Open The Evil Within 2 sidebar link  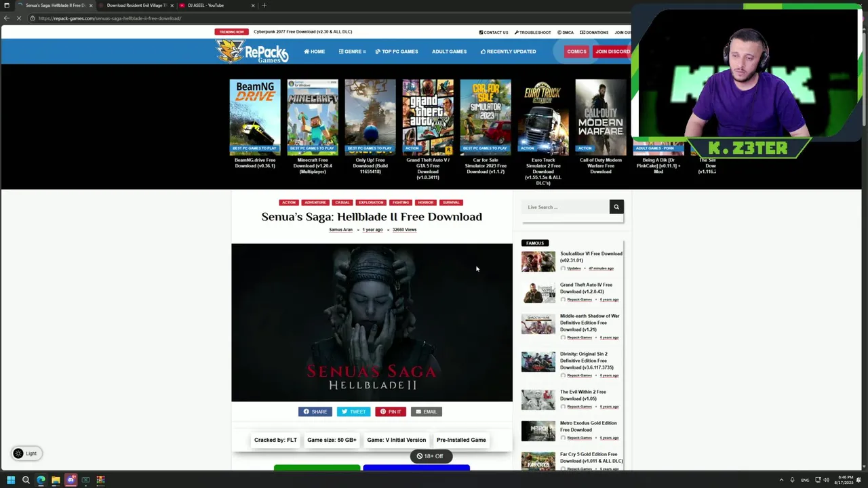pos(583,395)
